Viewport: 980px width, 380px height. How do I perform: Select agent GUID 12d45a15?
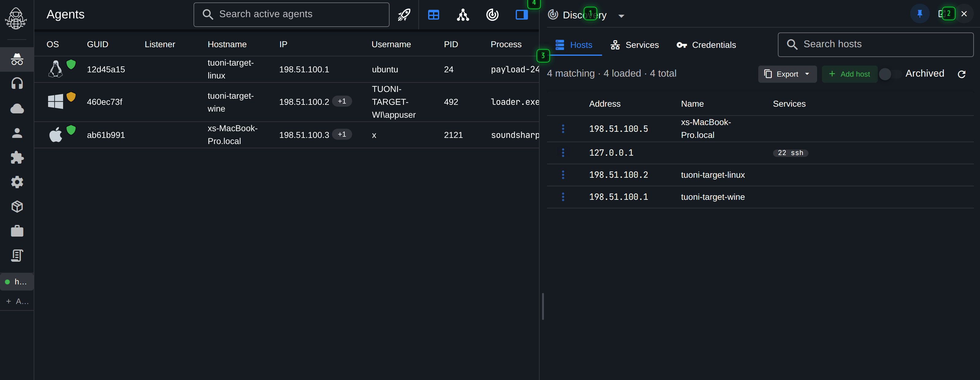pos(106,69)
